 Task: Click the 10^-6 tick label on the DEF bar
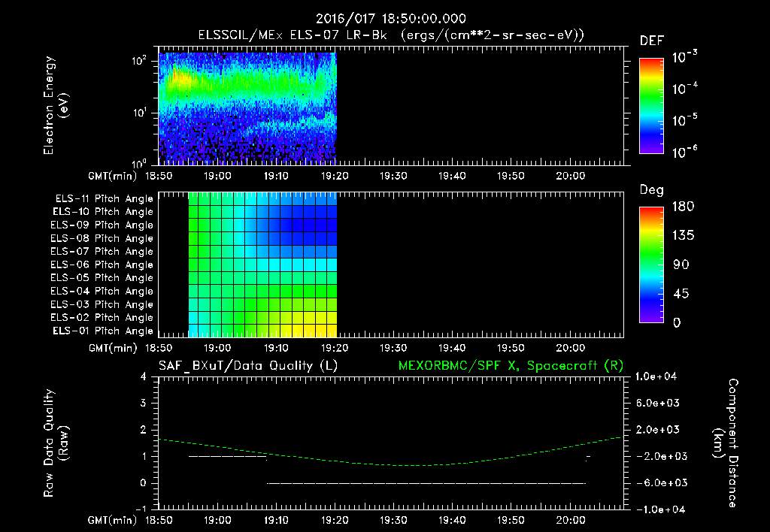684,152
